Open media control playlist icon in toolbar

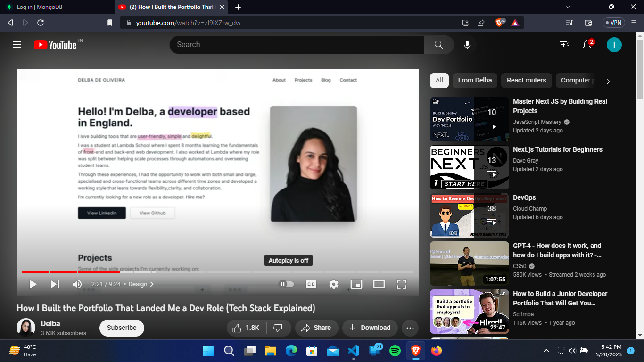[x=569, y=23]
